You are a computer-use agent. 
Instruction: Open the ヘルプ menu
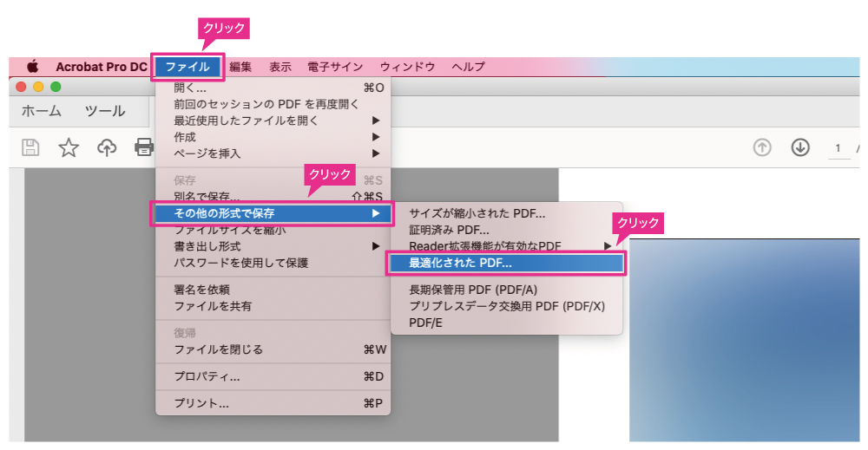(469, 67)
